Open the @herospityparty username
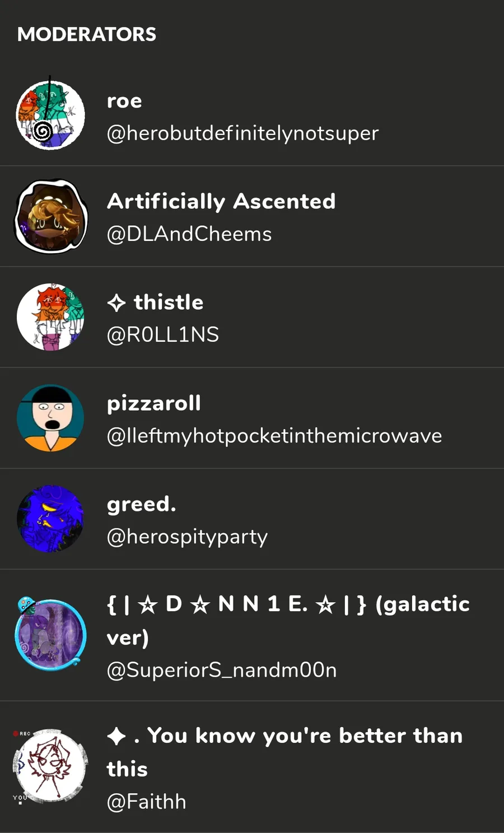Screen dimensions: 504x833 pyautogui.click(x=187, y=537)
